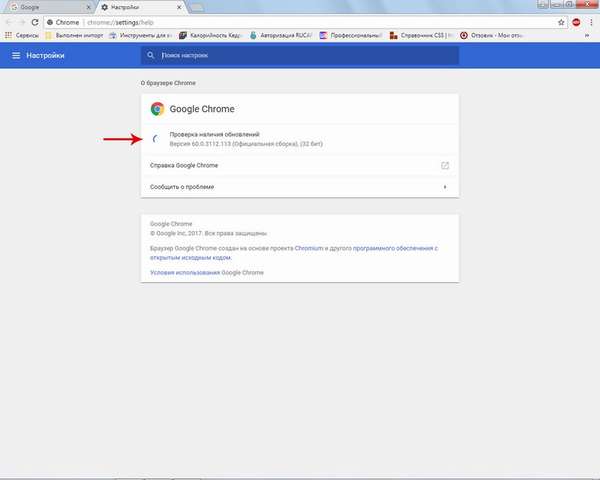The image size is (600, 480).
Task: Reload the page
Action: 35,22
